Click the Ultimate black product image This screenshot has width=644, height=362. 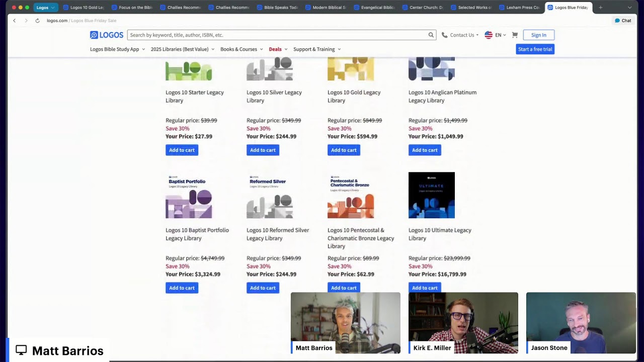tap(432, 195)
